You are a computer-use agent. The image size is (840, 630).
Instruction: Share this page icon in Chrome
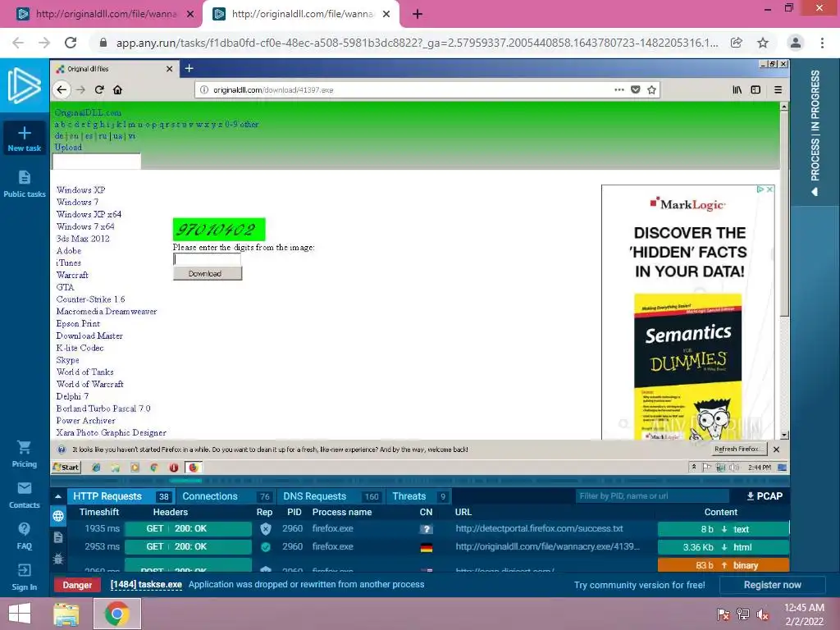pyautogui.click(x=737, y=43)
